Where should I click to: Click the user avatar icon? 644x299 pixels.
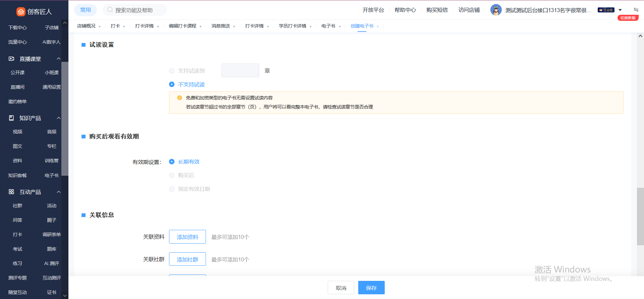pyautogui.click(x=496, y=10)
